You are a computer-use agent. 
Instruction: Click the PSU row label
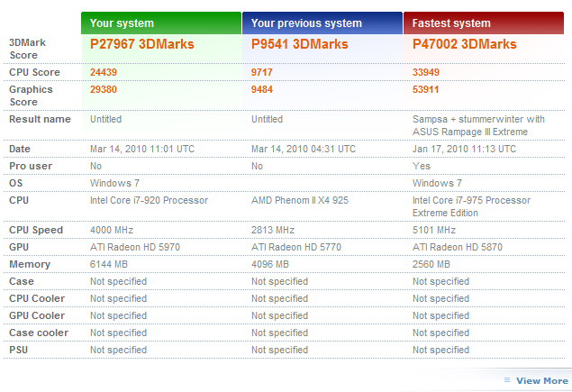click(x=18, y=350)
